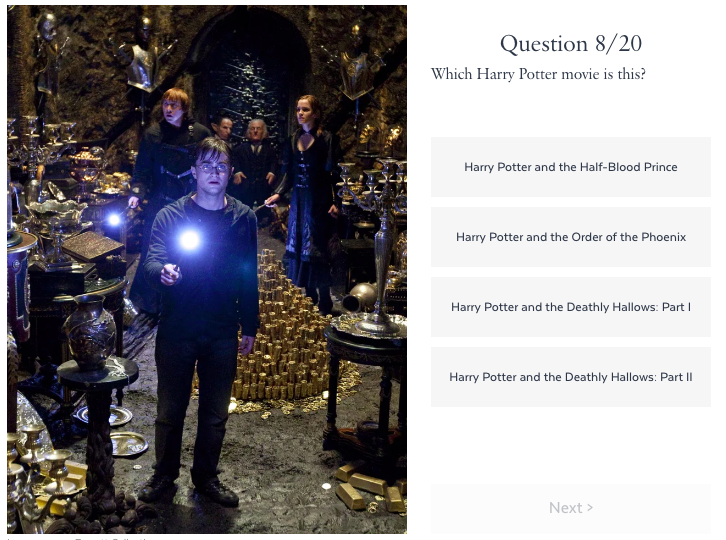Click the 'Which Harry Potter movie is this?' text
This screenshot has width=726, height=540.
click(538, 74)
